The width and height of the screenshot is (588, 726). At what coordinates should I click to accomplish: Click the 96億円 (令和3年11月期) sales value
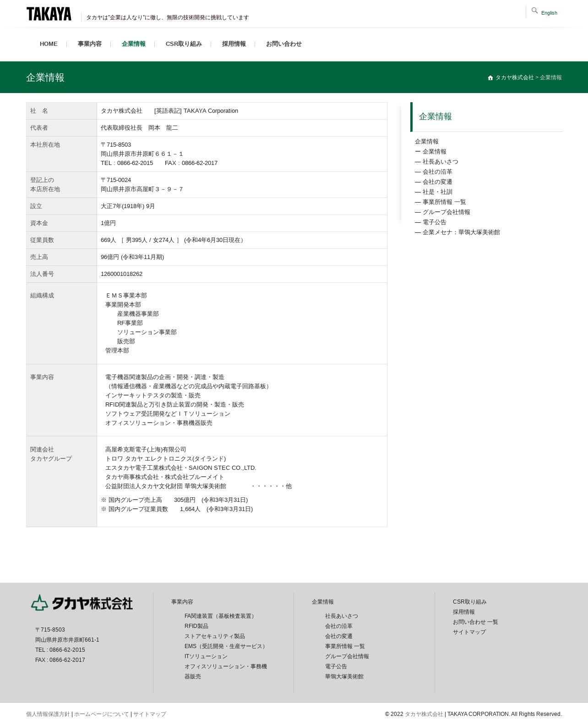tap(132, 257)
